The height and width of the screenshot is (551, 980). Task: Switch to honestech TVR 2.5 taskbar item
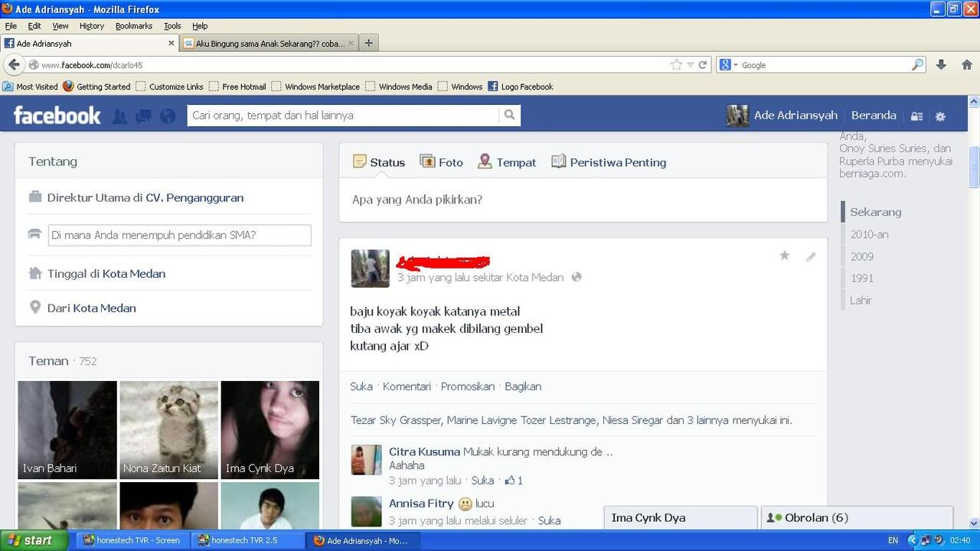246,540
